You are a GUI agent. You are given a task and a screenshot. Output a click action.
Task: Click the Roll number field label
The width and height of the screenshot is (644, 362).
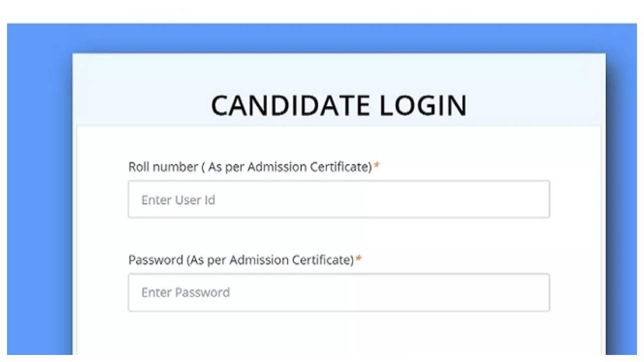click(x=250, y=167)
